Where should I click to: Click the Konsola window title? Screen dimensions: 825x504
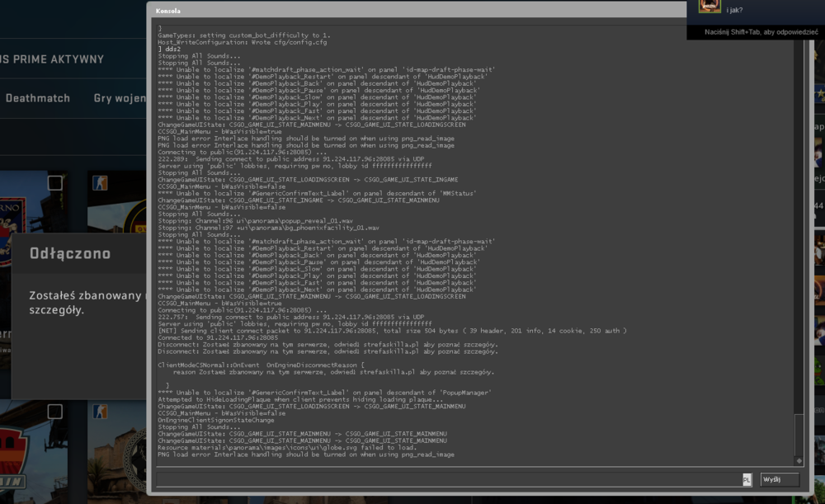pyautogui.click(x=167, y=11)
